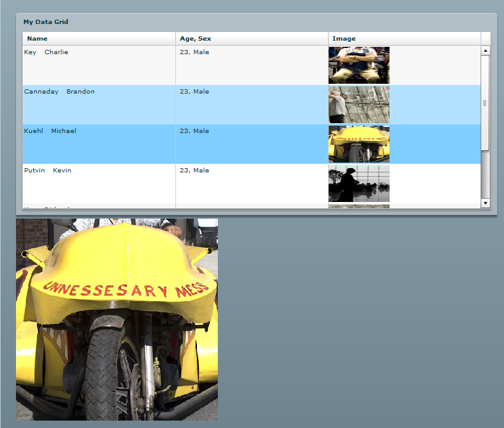The width and height of the screenshot is (504, 428).
Task: Select the Kuehl Michael name cell
Action: point(99,144)
